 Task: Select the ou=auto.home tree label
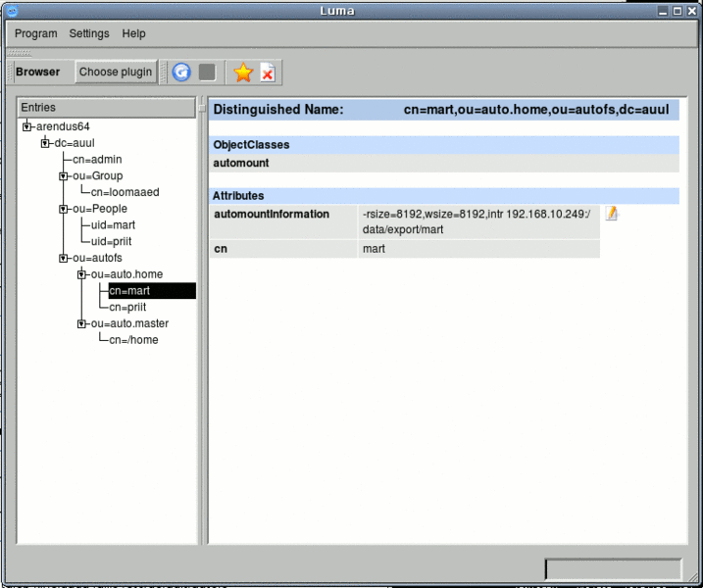click(126, 274)
